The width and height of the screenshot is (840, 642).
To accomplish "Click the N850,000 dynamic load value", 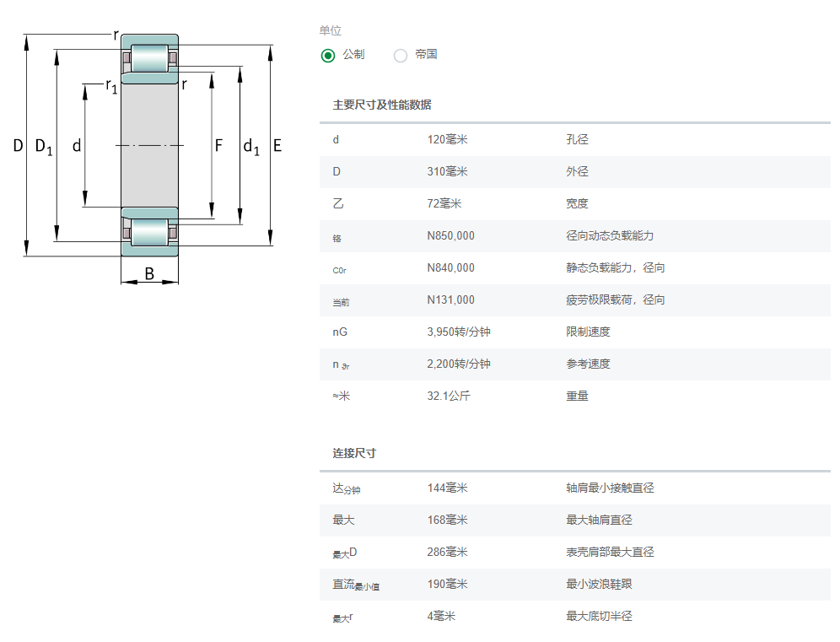I will [x=450, y=235].
